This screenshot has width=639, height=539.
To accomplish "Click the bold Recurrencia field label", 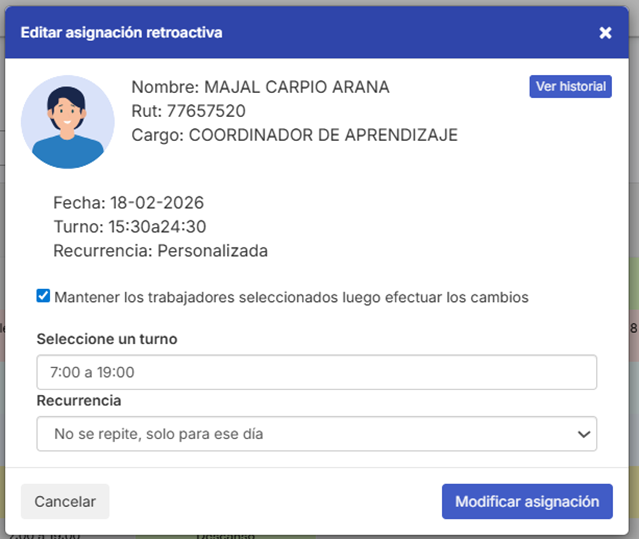I will [x=79, y=400].
